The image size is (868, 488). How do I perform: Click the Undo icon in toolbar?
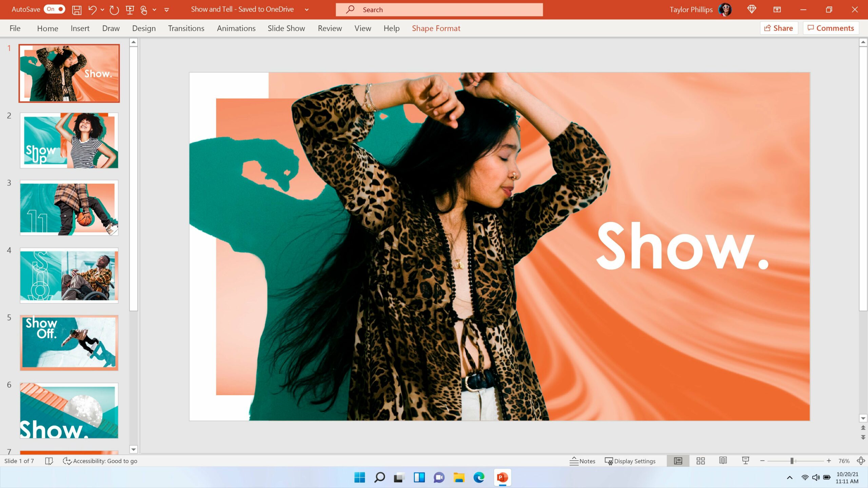[91, 9]
